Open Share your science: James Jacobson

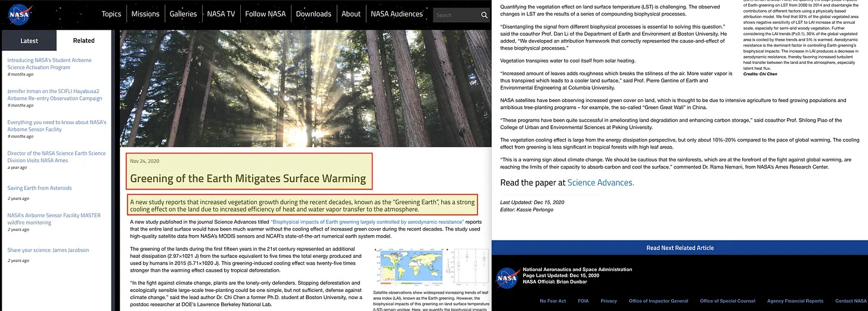[x=48, y=250]
